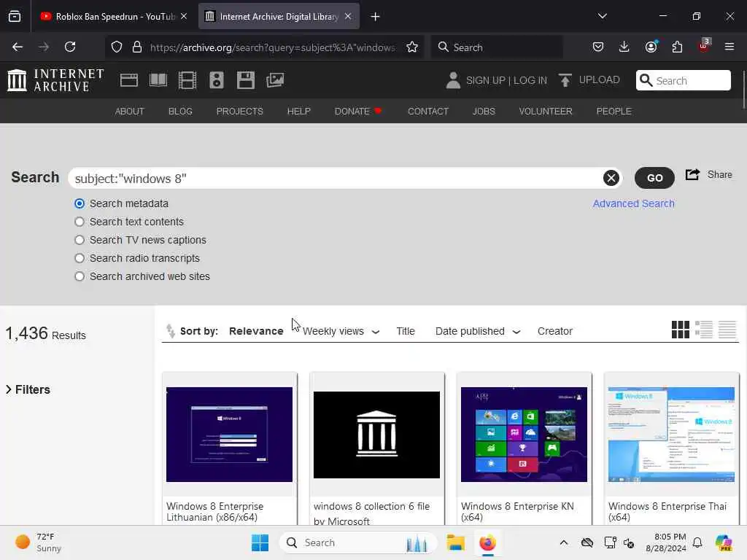List all tabs dropdown arrow
Image resolution: width=747 pixels, height=560 pixels.
click(x=602, y=16)
